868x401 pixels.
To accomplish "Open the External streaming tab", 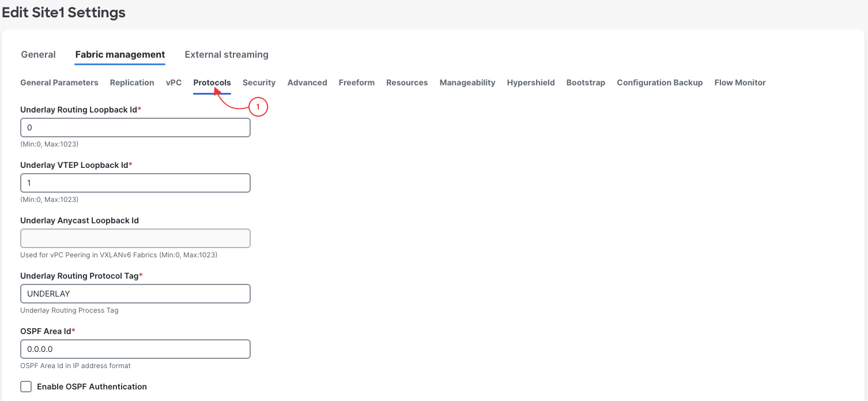I will tap(227, 54).
